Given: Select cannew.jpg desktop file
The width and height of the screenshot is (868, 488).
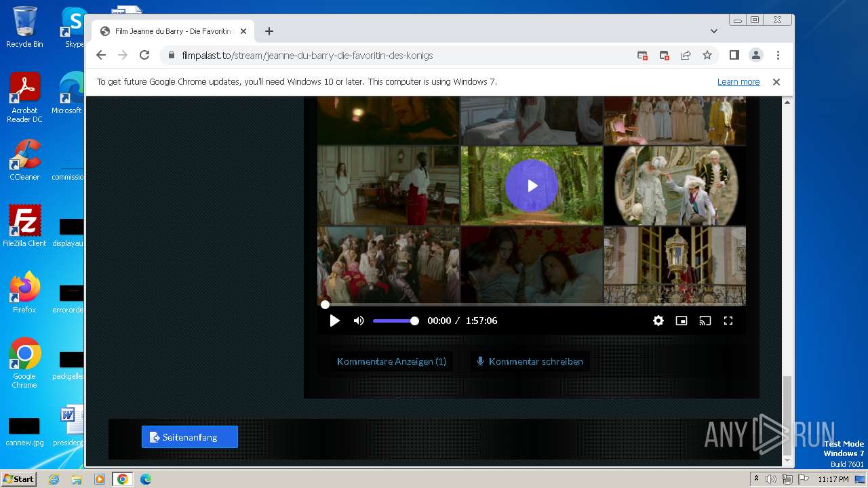Looking at the screenshot, I should click(24, 432).
